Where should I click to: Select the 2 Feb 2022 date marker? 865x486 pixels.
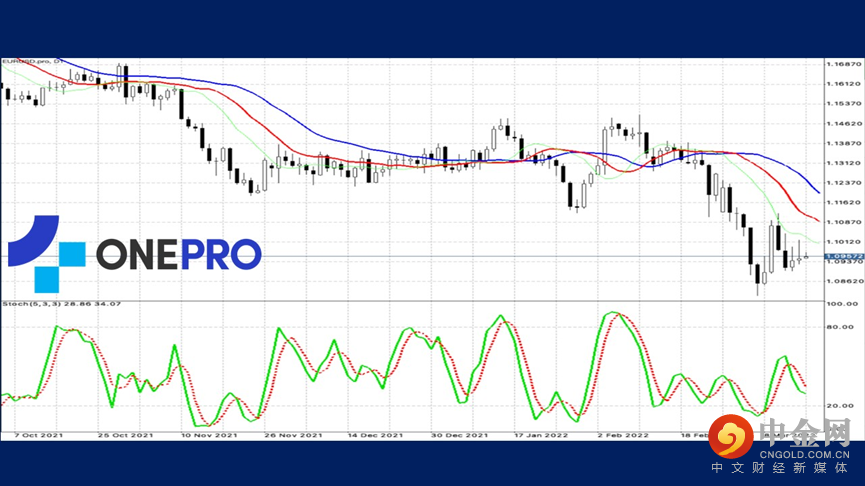tap(623, 435)
